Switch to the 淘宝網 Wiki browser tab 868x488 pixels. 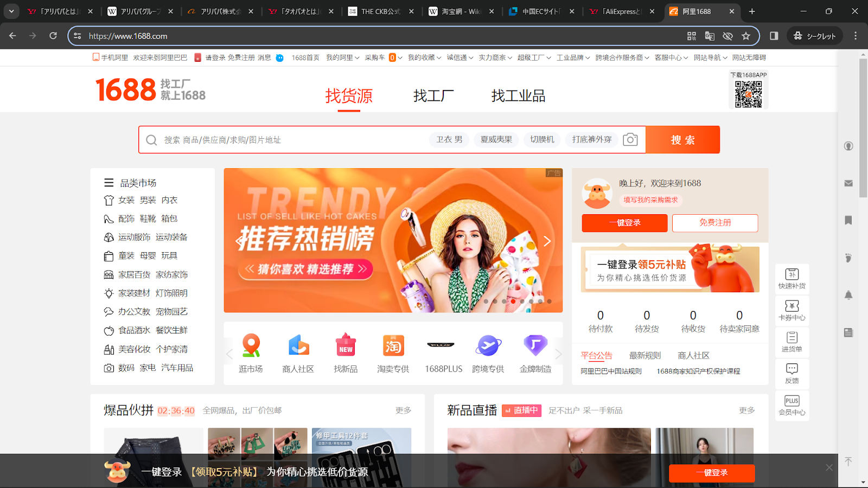461,11
